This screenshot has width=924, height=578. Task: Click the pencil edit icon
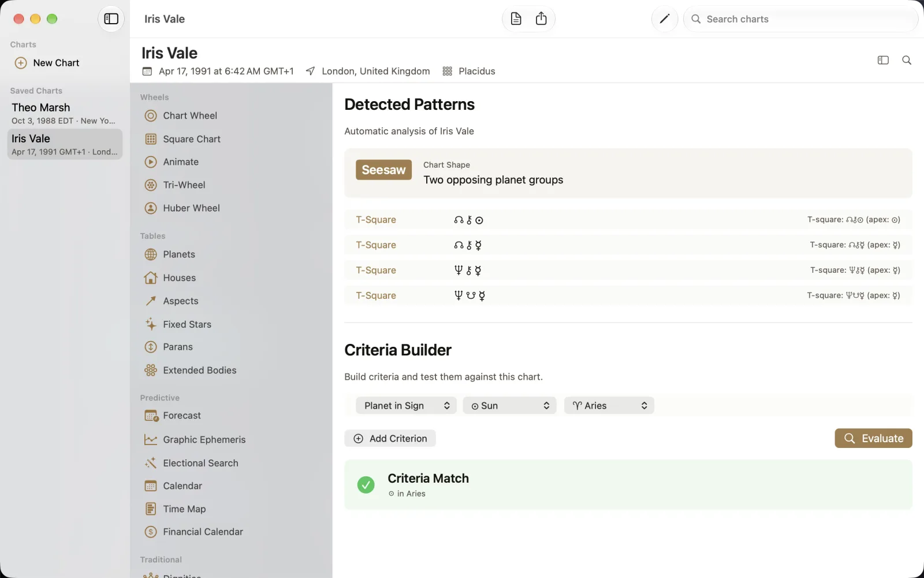(664, 19)
